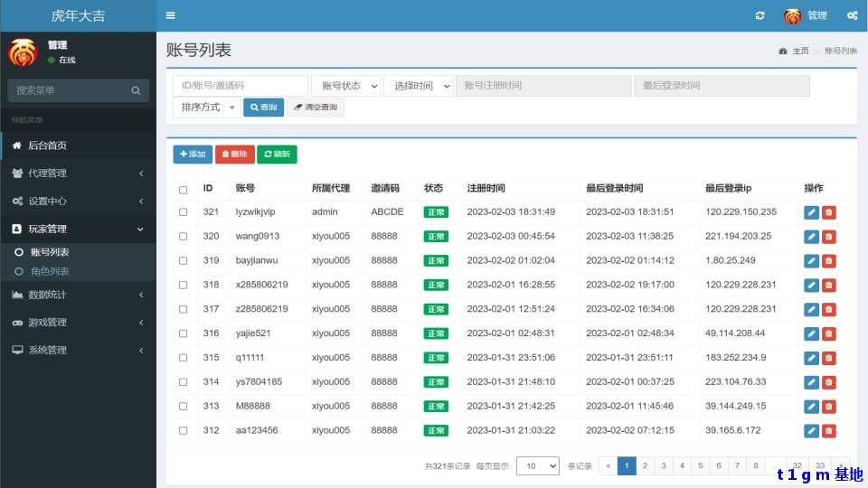Expand the 代理管理 sidebar menu
The image size is (868, 488).
78,174
